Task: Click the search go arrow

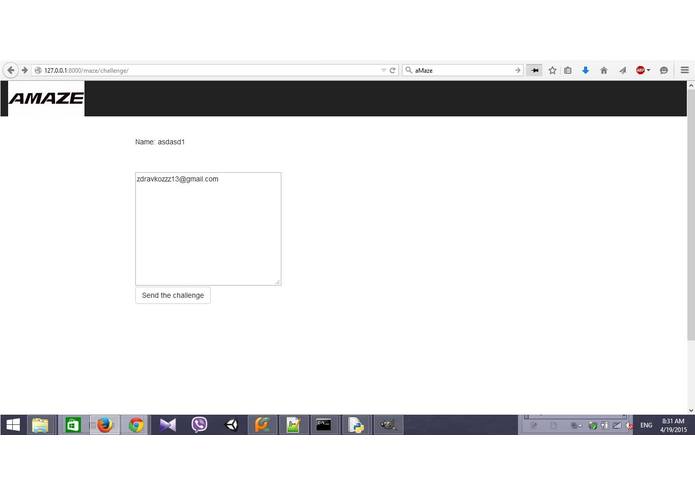Action: point(517,70)
